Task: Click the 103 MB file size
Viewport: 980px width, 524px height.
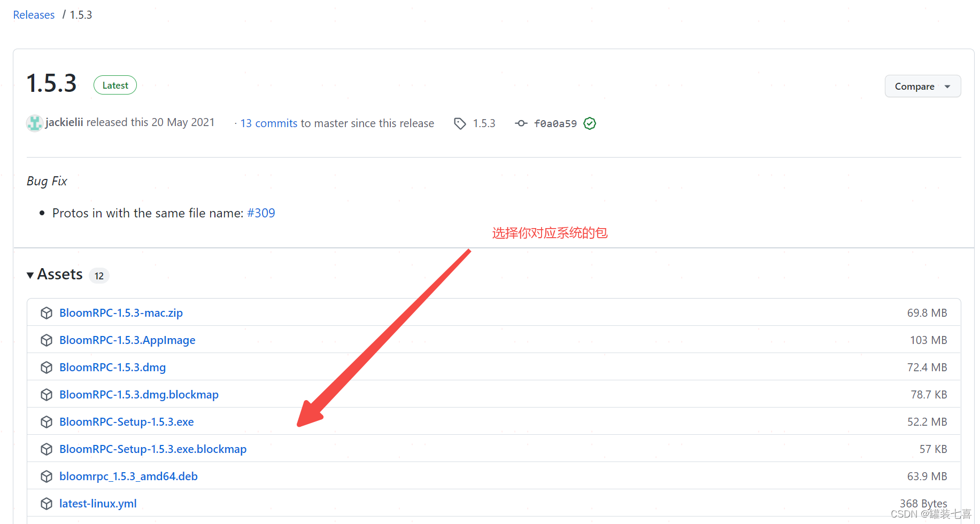Action: pyautogui.click(x=929, y=340)
